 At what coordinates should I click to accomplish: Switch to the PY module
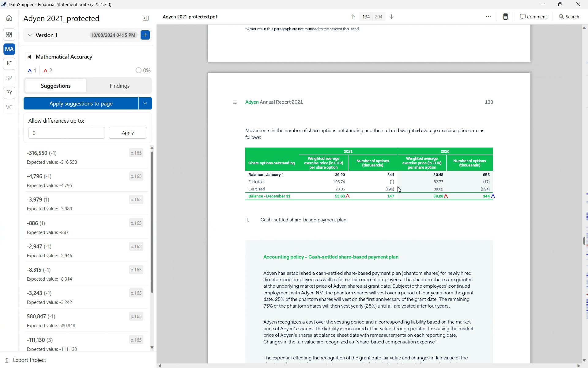tap(9, 93)
